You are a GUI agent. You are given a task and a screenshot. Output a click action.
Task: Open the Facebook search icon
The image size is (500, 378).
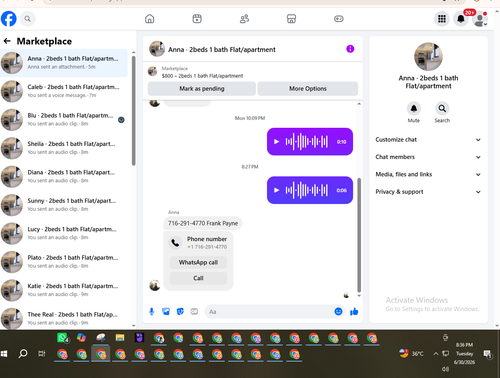coord(28,19)
